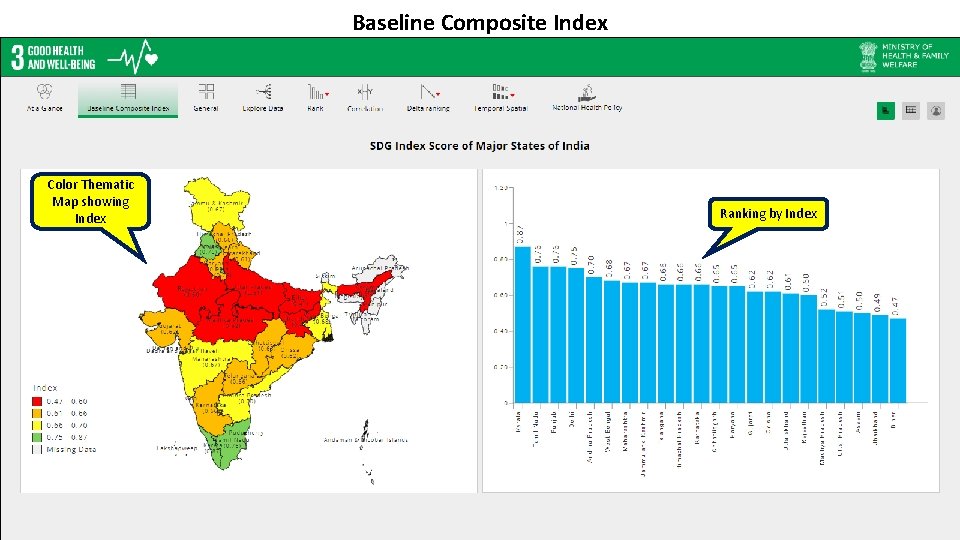This screenshot has width=960, height=540.
Task: Open the Explore Data tool
Action: 263,92
